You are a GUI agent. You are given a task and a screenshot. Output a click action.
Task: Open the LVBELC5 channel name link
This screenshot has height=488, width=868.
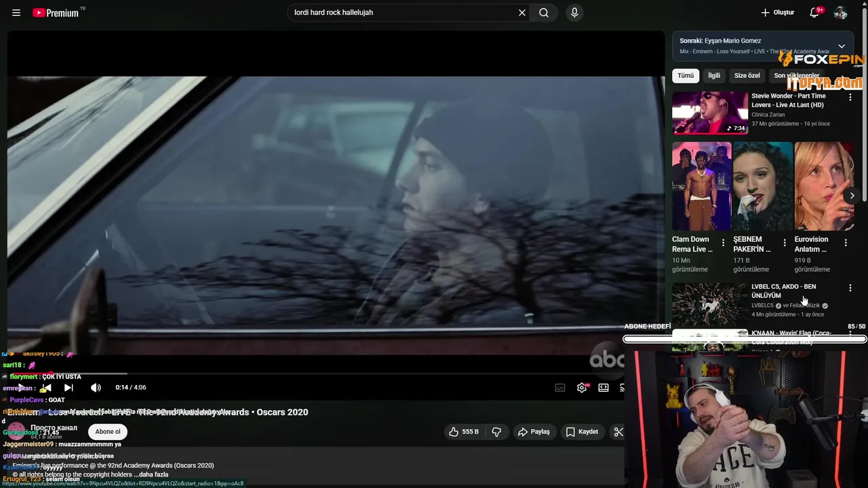coord(762,306)
